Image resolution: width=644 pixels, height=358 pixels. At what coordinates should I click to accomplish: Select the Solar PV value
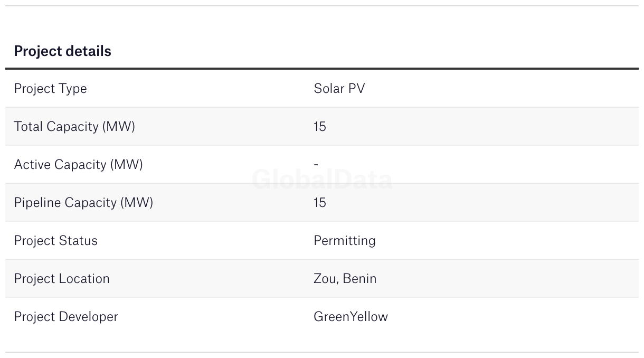point(339,89)
